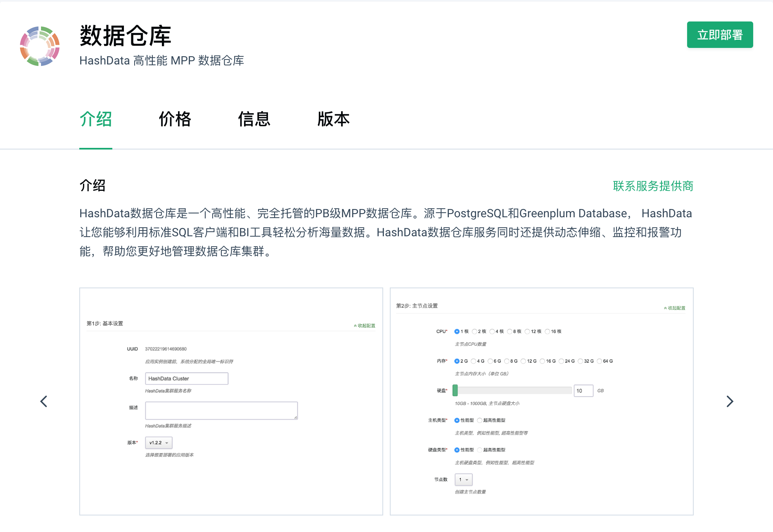Image resolution: width=773 pixels, height=532 pixels.
Task: Select the 12 G memory radio
Action: 524,361
